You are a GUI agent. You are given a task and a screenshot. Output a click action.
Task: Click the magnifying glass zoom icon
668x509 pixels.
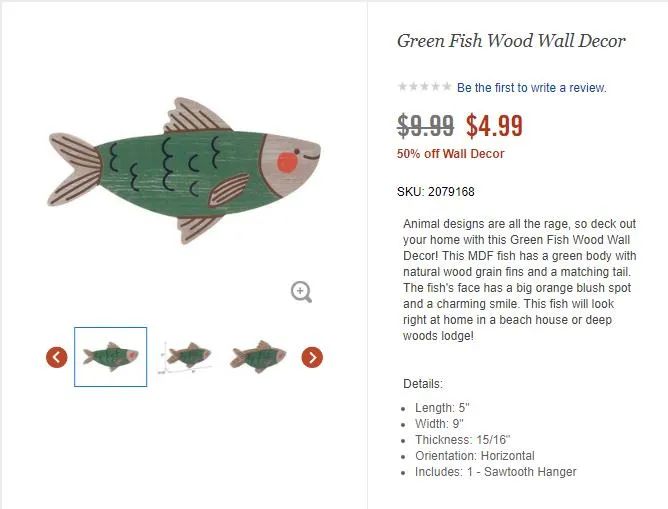coord(301,292)
